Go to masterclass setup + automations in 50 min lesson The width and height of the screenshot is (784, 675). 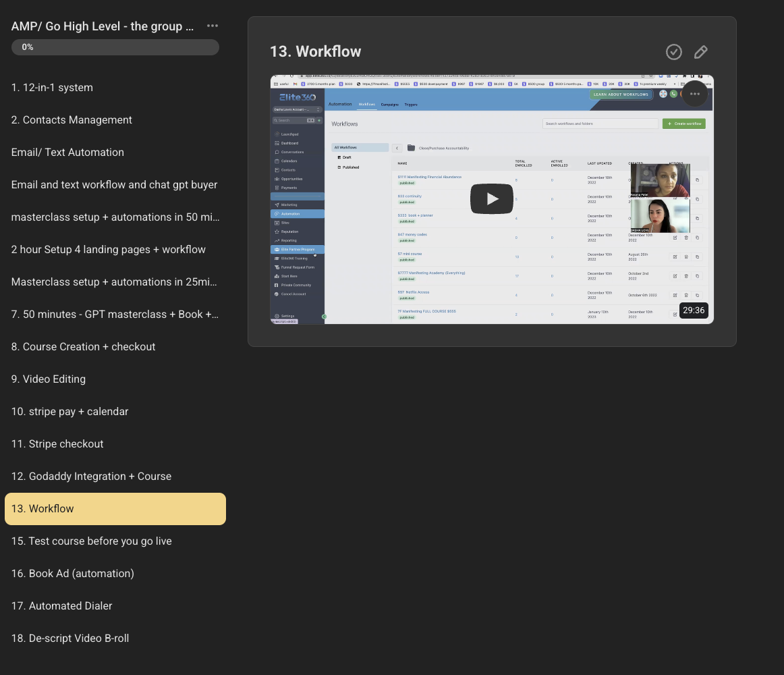click(x=115, y=217)
